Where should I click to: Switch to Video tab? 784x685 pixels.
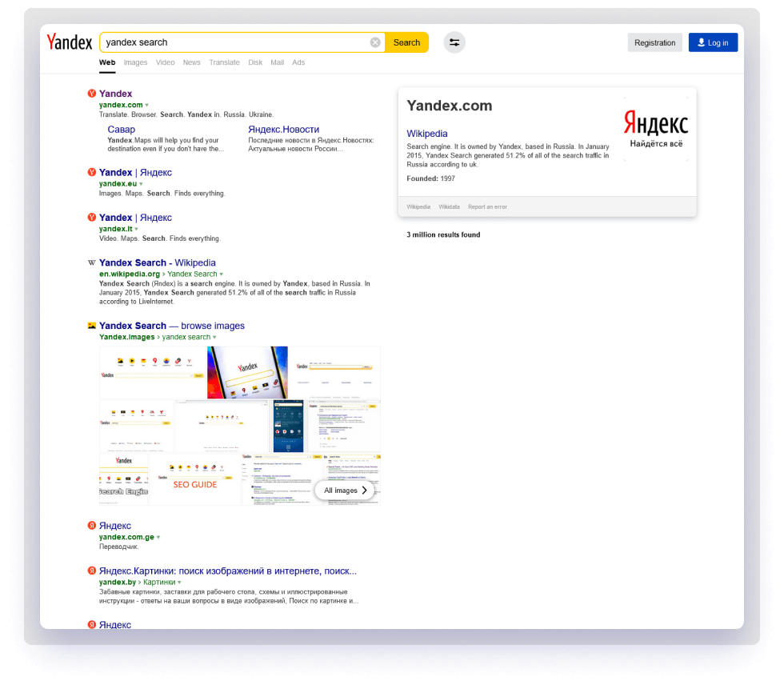[165, 62]
